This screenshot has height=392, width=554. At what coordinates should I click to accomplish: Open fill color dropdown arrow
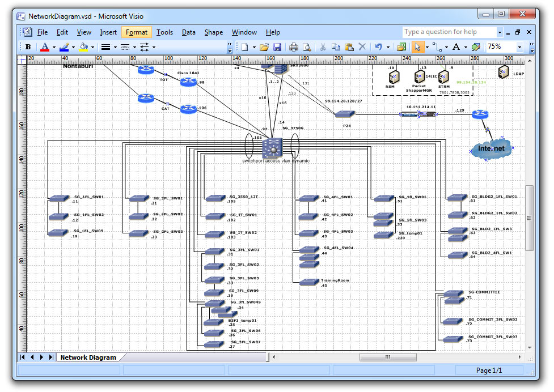coord(93,47)
